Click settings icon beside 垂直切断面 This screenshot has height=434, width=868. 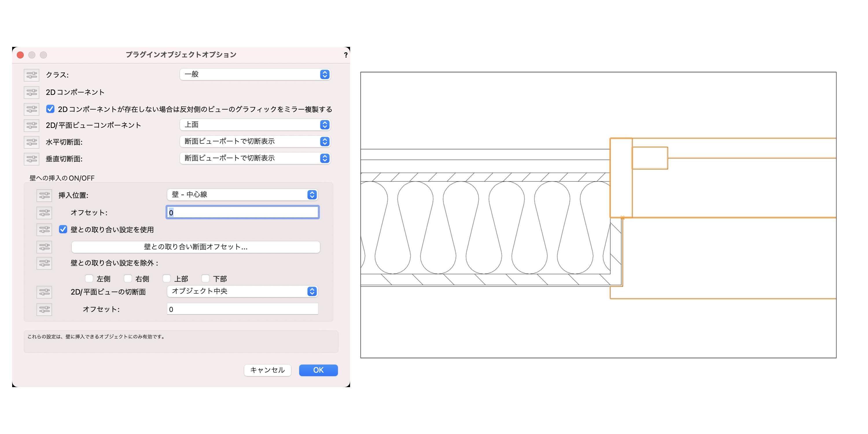pyautogui.click(x=31, y=159)
